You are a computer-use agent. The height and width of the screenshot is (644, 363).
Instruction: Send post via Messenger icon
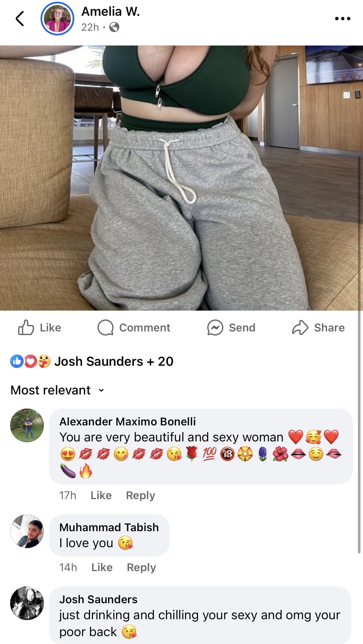tap(231, 327)
